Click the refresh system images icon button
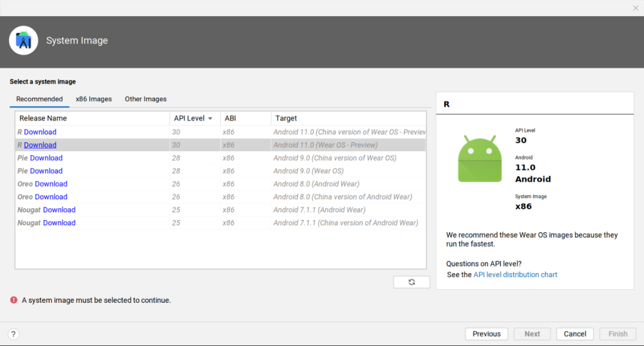 412,282
